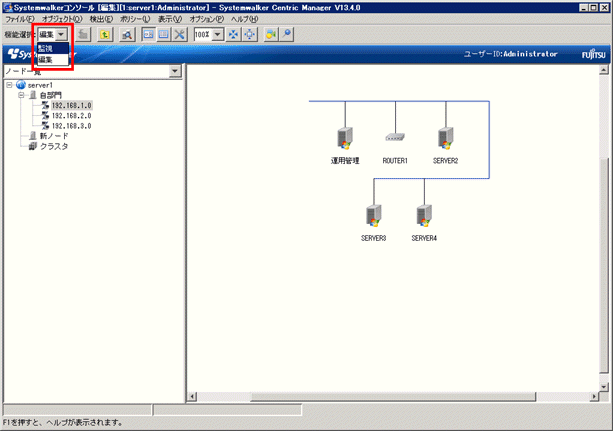Click the horizontal scrollbar thumb
The image size is (613, 431).
click(x=393, y=397)
